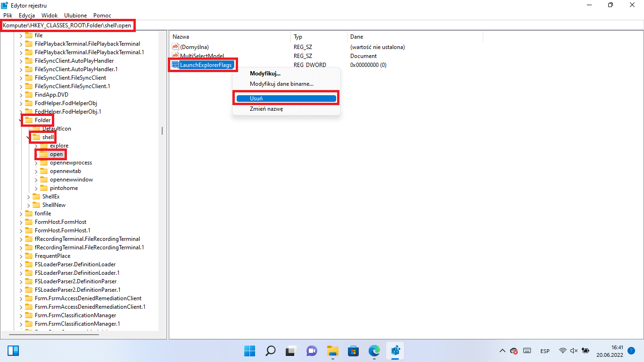The height and width of the screenshot is (362, 644).
Task: Expand the file key
Action: point(21,35)
